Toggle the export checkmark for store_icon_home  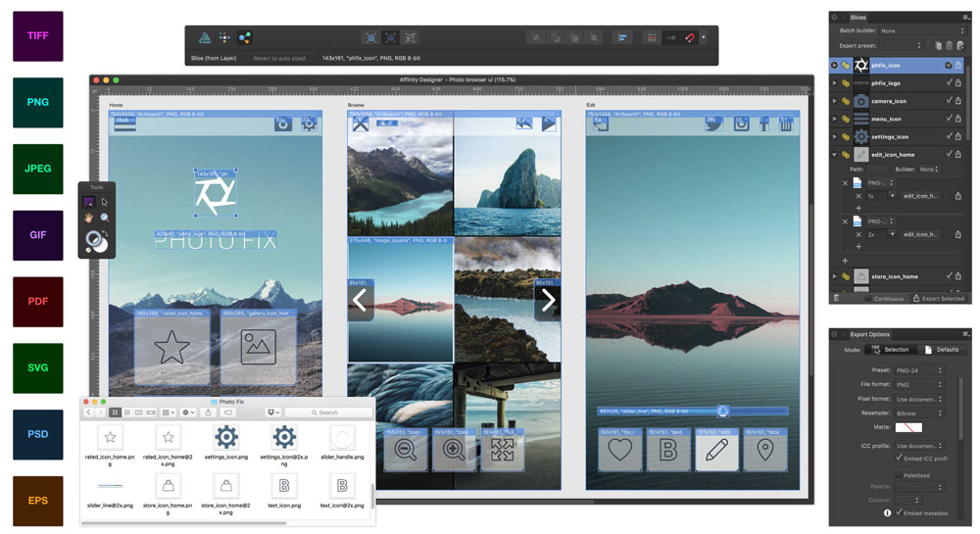[949, 275]
